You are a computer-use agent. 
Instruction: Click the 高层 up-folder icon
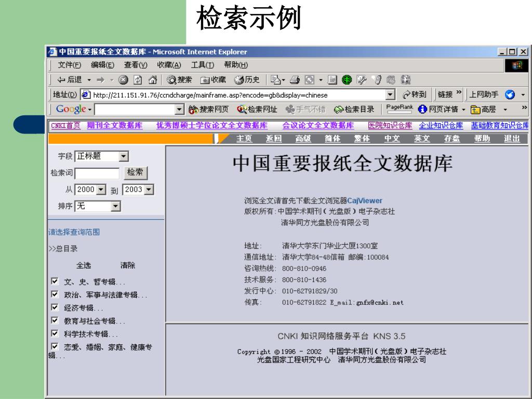(x=475, y=109)
